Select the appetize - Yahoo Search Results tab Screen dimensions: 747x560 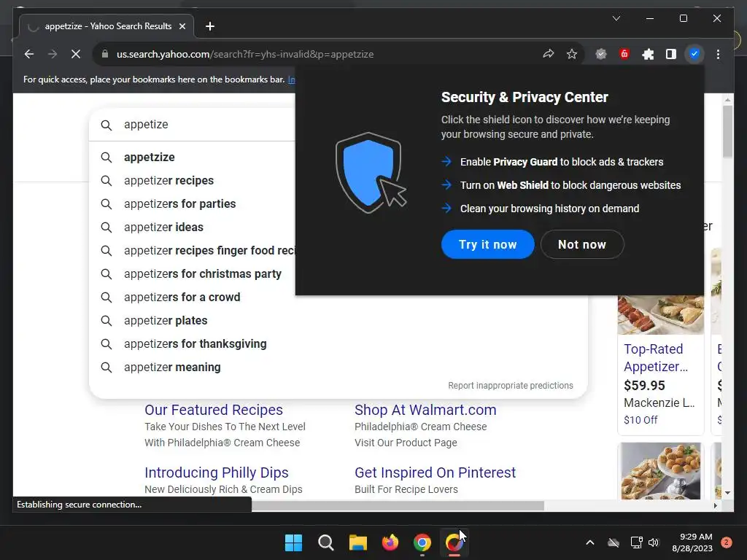[107, 26]
